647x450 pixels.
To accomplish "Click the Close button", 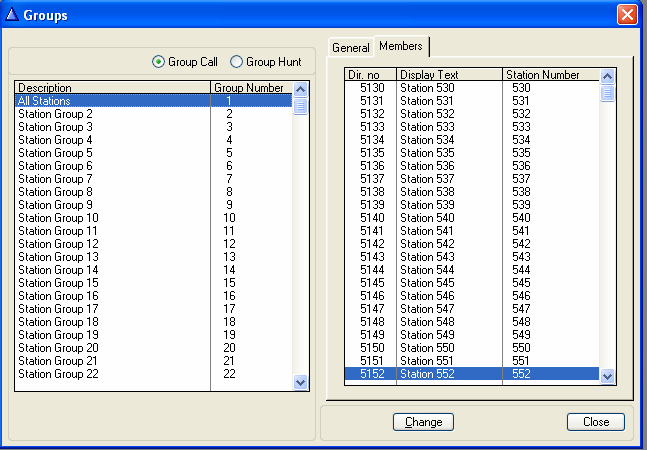I will click(595, 422).
